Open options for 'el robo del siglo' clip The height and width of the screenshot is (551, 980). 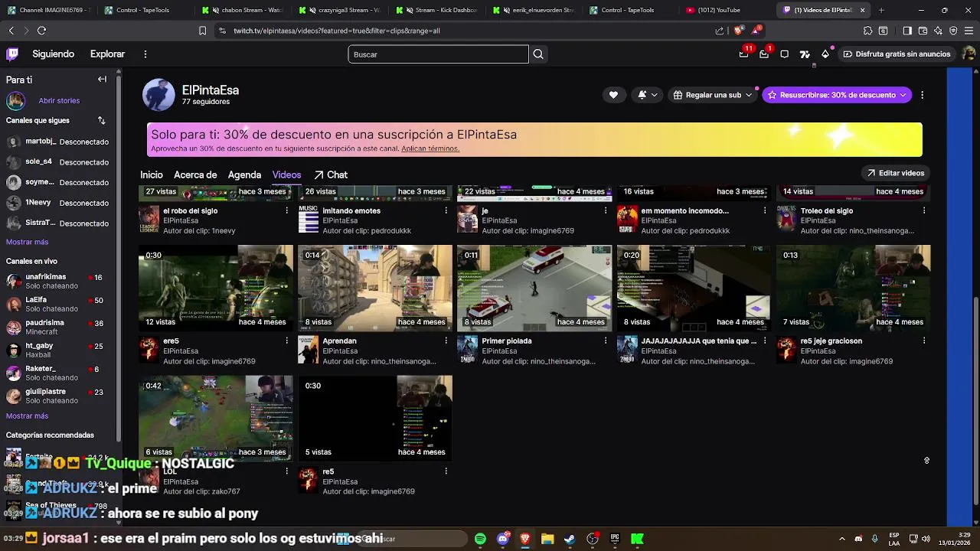(x=287, y=210)
